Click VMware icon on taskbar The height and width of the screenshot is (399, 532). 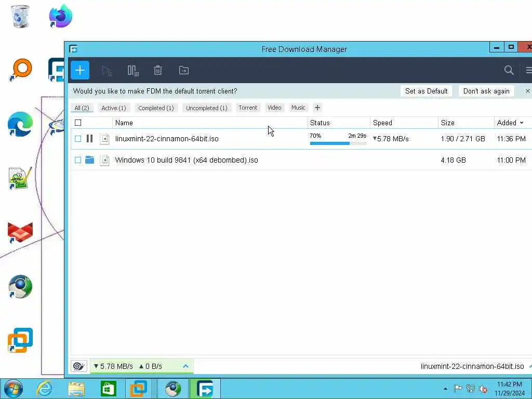pyautogui.click(x=138, y=389)
